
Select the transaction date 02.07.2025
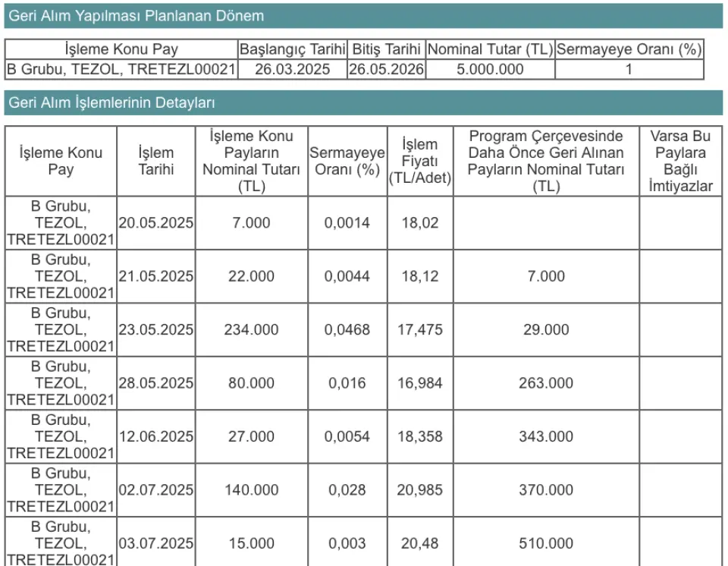[156, 490]
